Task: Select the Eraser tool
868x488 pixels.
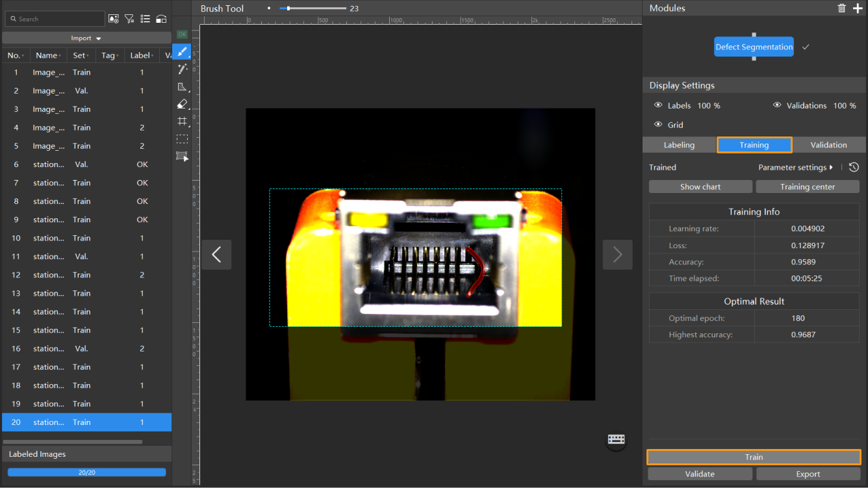Action: 182,104
